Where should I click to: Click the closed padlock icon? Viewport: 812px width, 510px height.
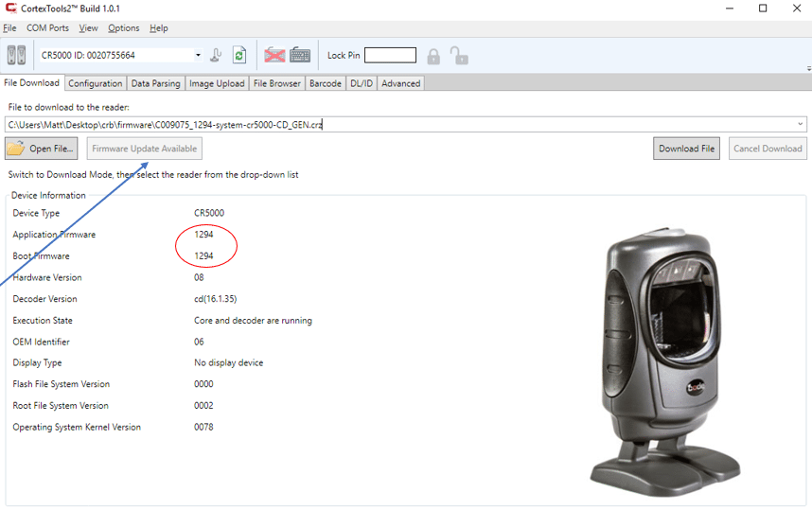(x=433, y=56)
